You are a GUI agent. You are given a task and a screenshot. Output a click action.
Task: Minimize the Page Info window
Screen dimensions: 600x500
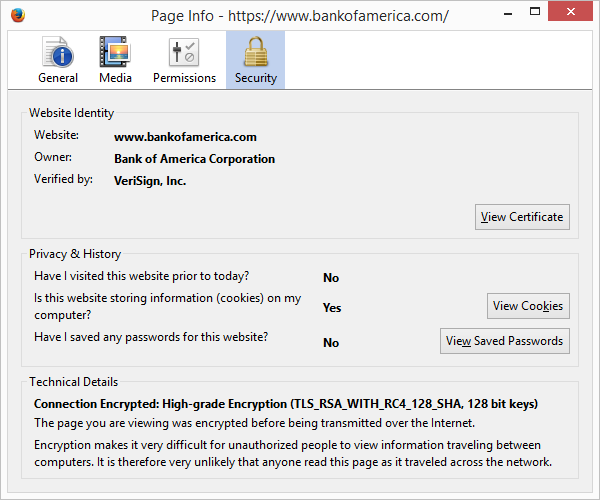point(508,13)
